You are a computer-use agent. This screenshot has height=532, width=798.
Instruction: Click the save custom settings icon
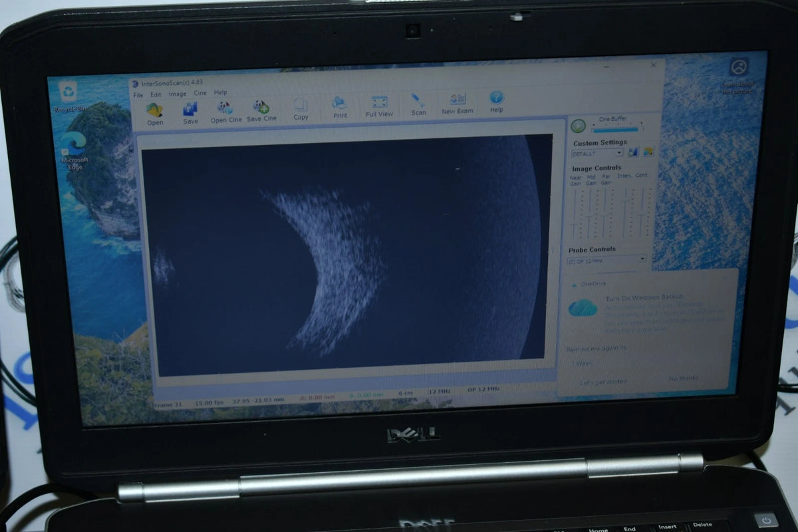(x=633, y=152)
